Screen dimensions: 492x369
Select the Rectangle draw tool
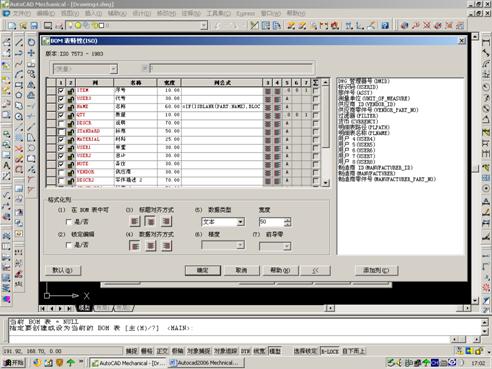[19, 85]
